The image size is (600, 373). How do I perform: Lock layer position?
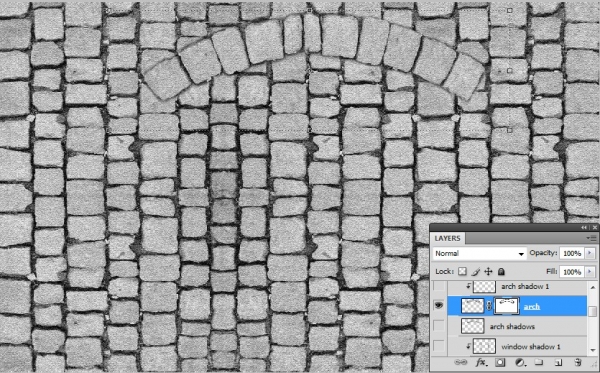[488, 272]
